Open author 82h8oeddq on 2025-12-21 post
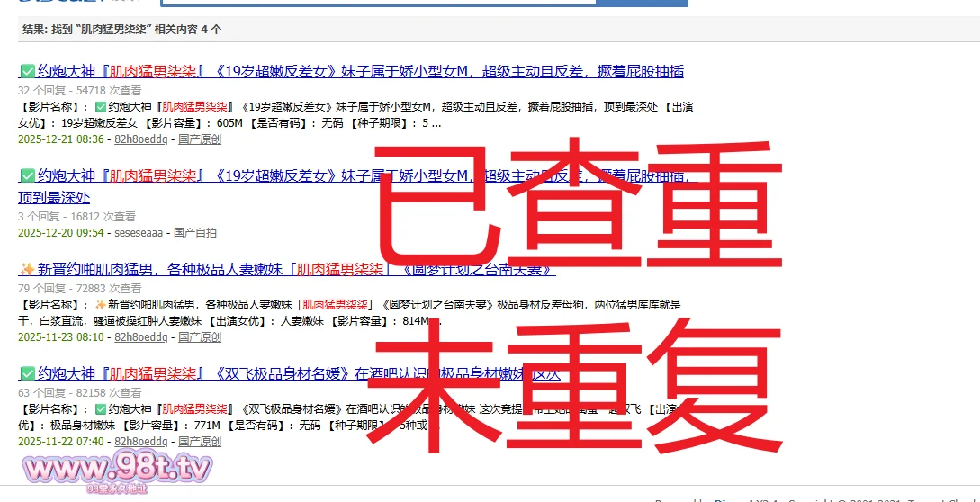The height and width of the screenshot is (502, 980). click(x=140, y=139)
